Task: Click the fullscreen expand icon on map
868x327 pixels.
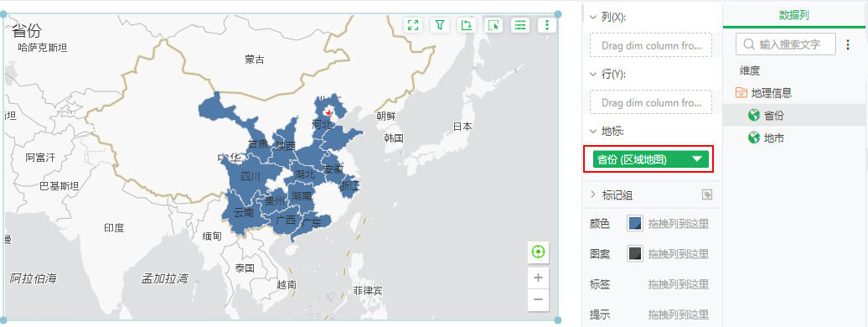Action: (x=413, y=25)
